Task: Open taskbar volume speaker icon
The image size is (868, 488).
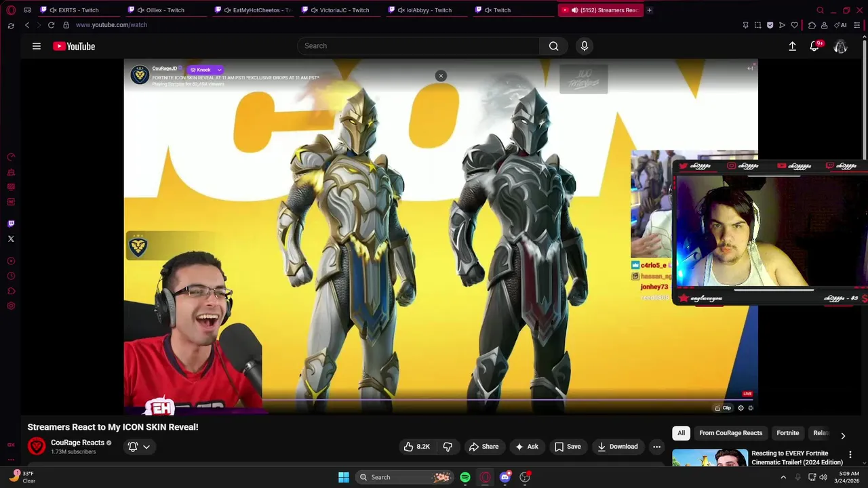Action: click(x=823, y=477)
